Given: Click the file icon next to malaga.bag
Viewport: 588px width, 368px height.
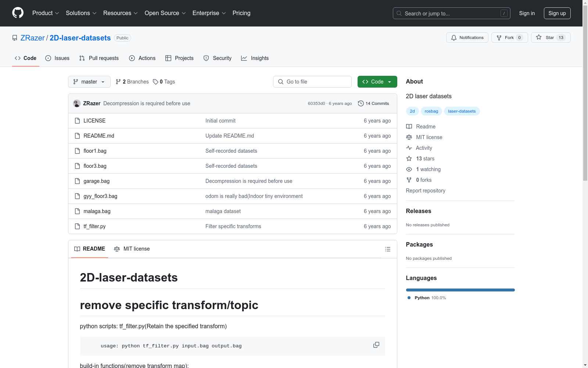Looking at the screenshot, I should point(77,211).
